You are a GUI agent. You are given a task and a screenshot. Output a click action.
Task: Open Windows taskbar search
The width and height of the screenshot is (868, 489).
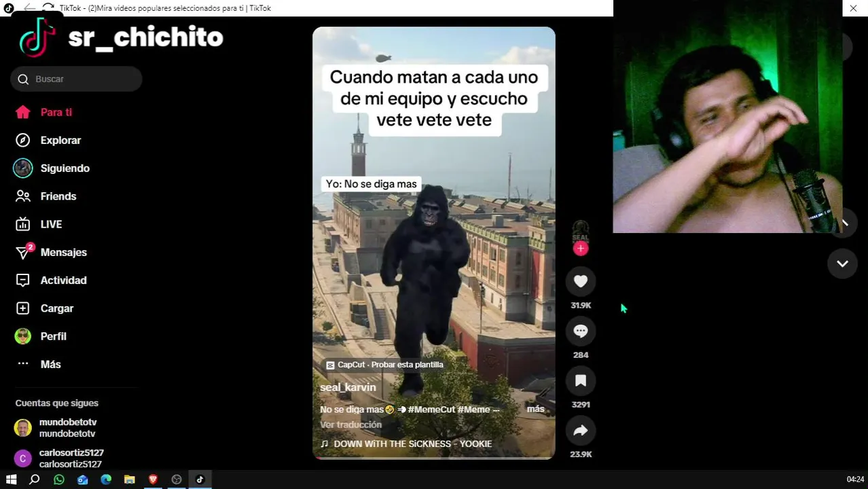[x=35, y=479]
